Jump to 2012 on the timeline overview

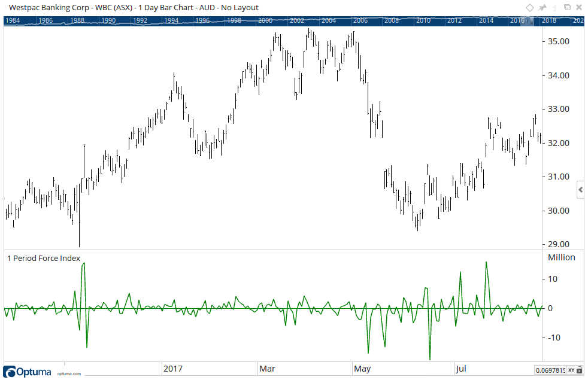[x=454, y=20]
